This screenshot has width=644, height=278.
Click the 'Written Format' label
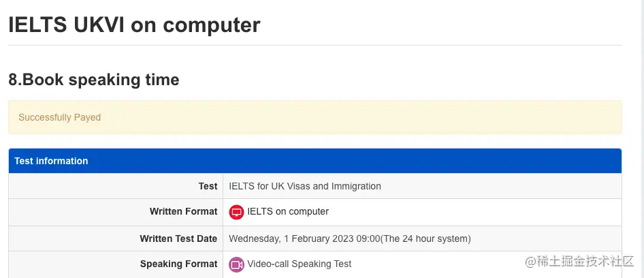(183, 212)
